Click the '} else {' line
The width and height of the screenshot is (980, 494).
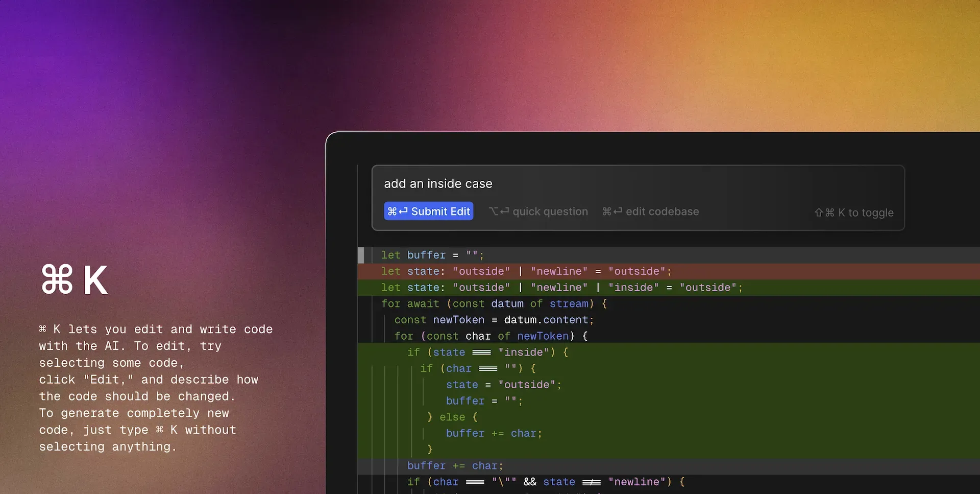452,417
